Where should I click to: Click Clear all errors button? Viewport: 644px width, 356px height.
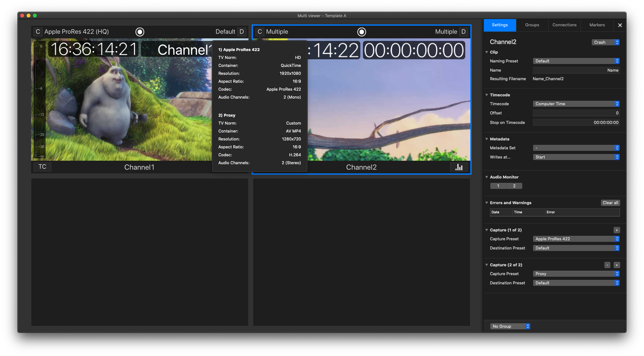point(610,203)
